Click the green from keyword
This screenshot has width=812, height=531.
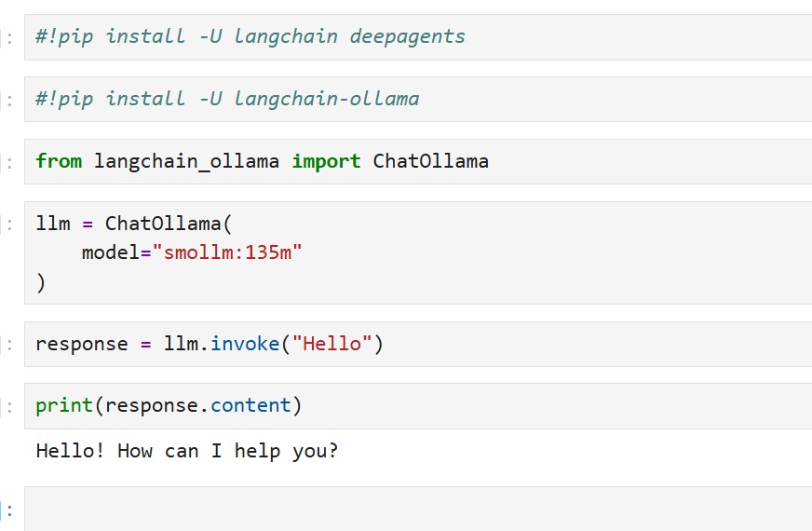[x=59, y=161]
